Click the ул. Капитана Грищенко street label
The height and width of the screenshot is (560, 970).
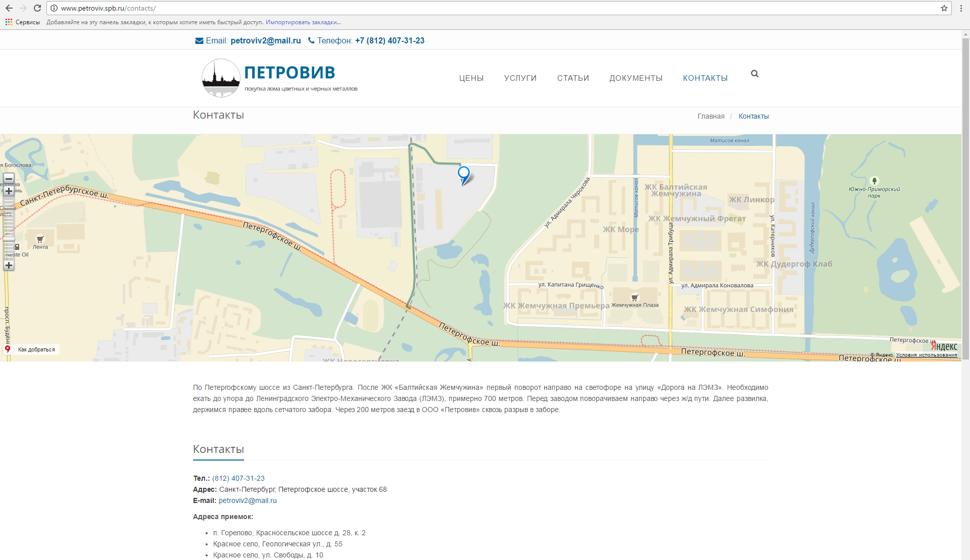[571, 285]
